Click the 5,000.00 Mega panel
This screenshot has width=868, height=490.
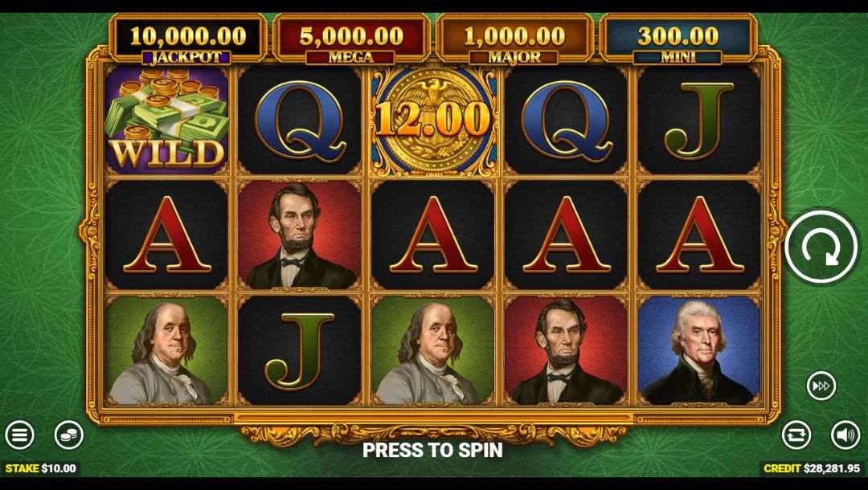[x=351, y=39]
